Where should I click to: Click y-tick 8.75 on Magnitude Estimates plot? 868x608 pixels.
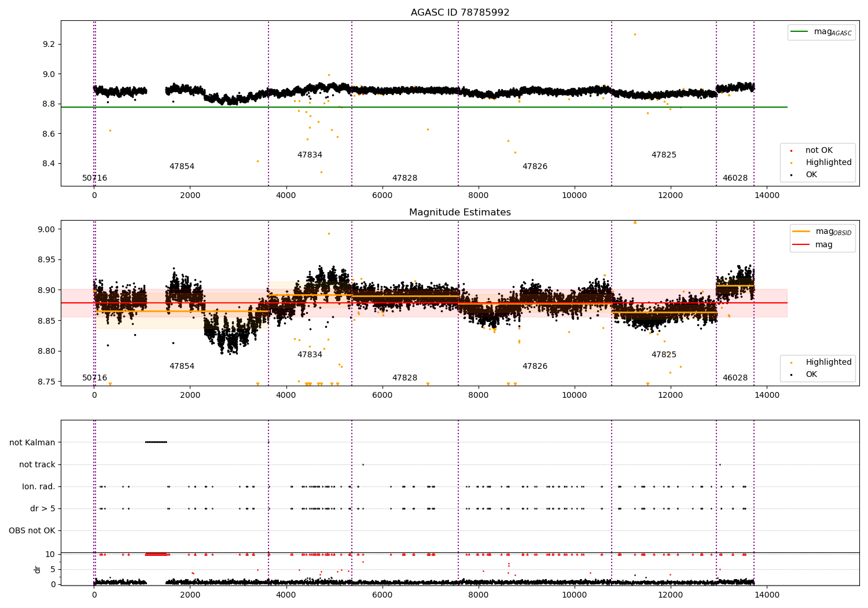click(46, 382)
